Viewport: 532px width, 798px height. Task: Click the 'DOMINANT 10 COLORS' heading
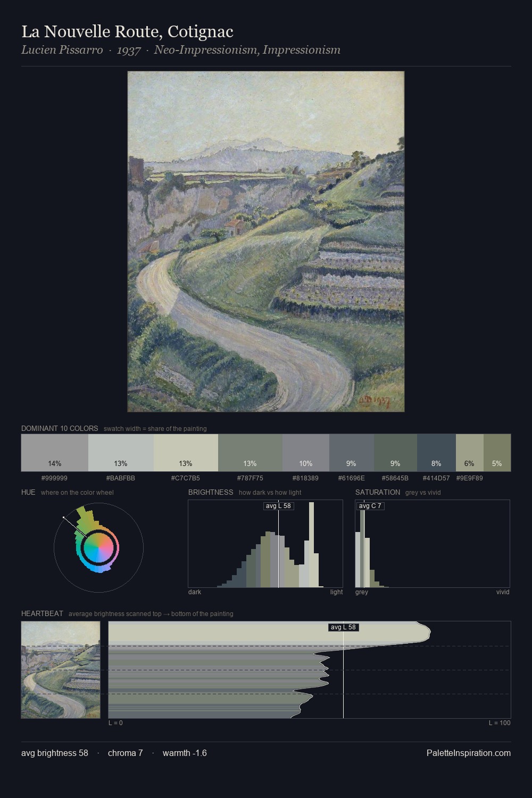[x=60, y=428]
